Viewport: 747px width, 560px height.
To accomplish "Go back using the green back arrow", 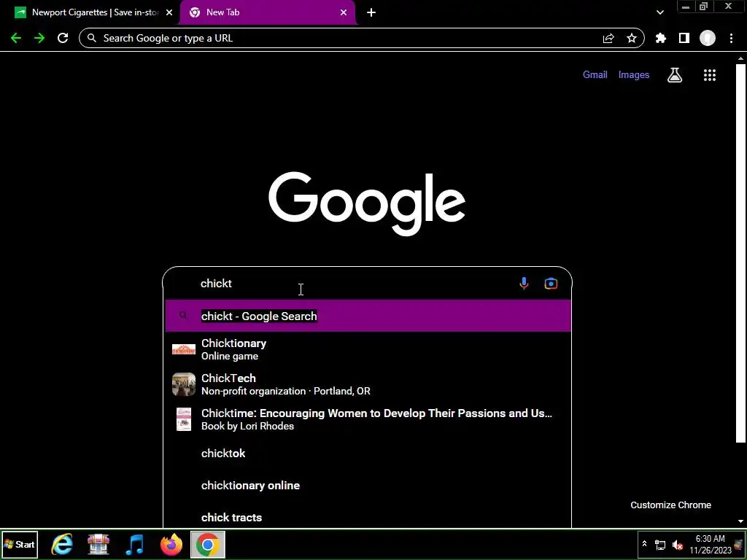I will [16, 38].
